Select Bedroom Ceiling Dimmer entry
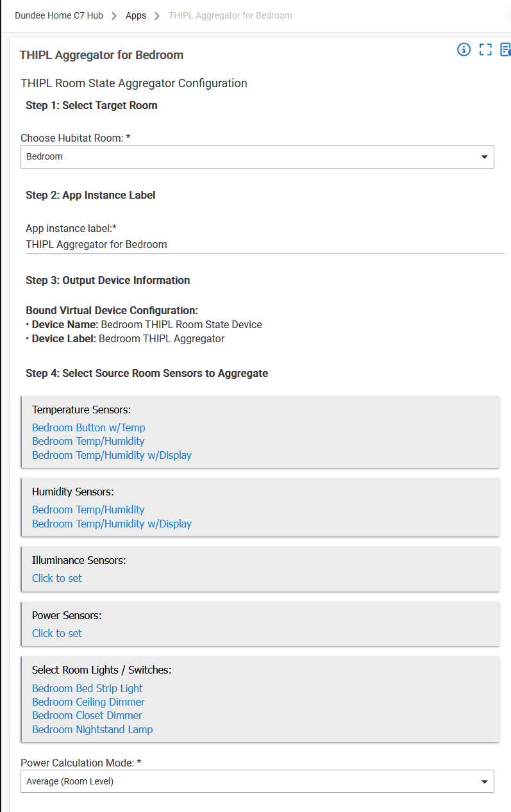 (88, 702)
